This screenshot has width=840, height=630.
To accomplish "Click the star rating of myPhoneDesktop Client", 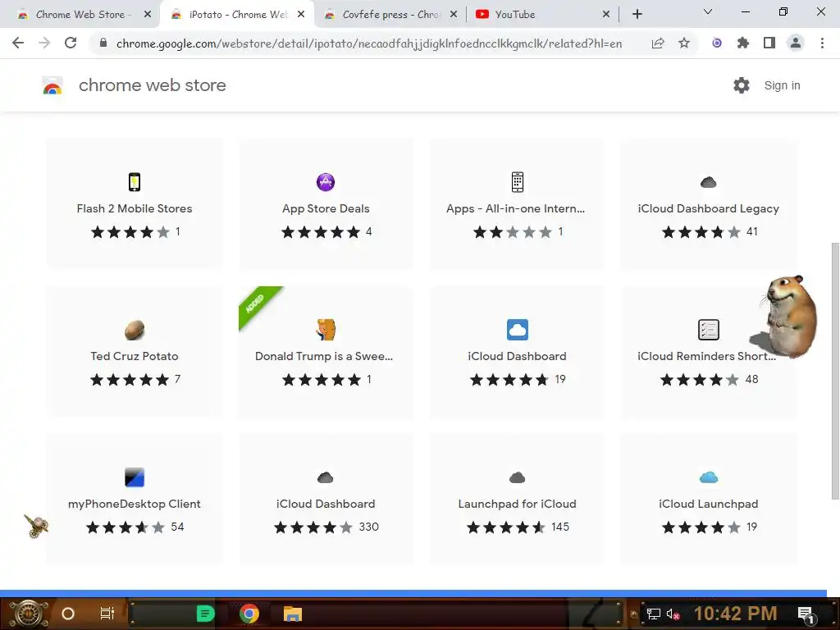I will 126,527.
